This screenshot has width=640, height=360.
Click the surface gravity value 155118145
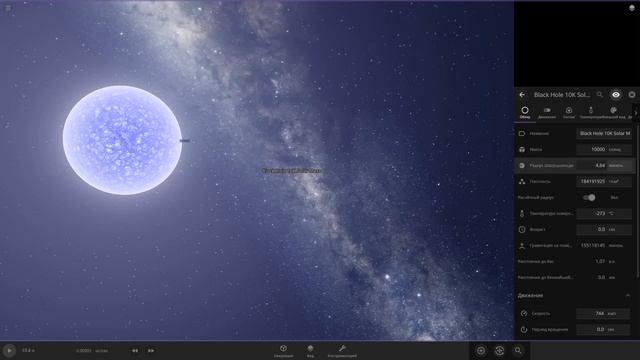593,245
